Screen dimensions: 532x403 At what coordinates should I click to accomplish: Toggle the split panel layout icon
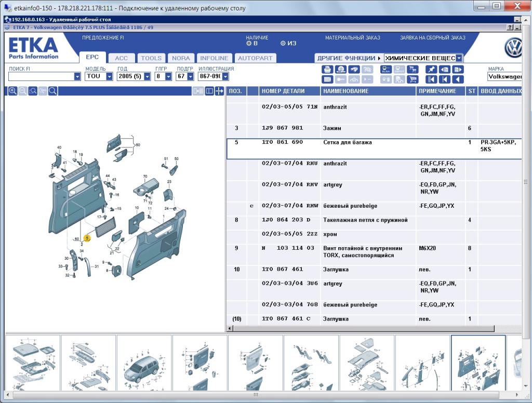pyautogui.click(x=209, y=91)
